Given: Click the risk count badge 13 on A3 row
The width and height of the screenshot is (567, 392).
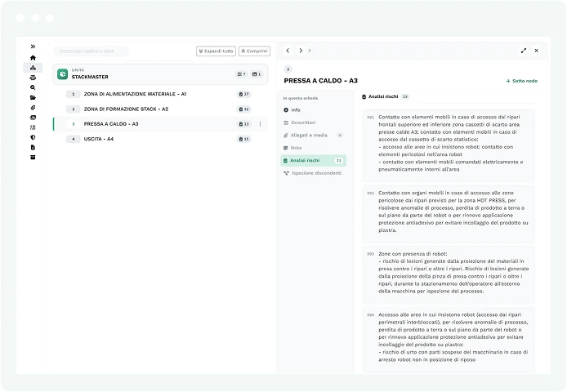Looking at the screenshot, I should (x=243, y=124).
